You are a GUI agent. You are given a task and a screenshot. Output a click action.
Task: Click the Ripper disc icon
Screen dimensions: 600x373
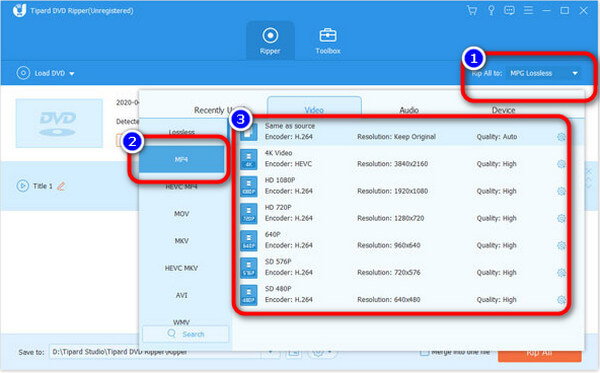pos(270,36)
